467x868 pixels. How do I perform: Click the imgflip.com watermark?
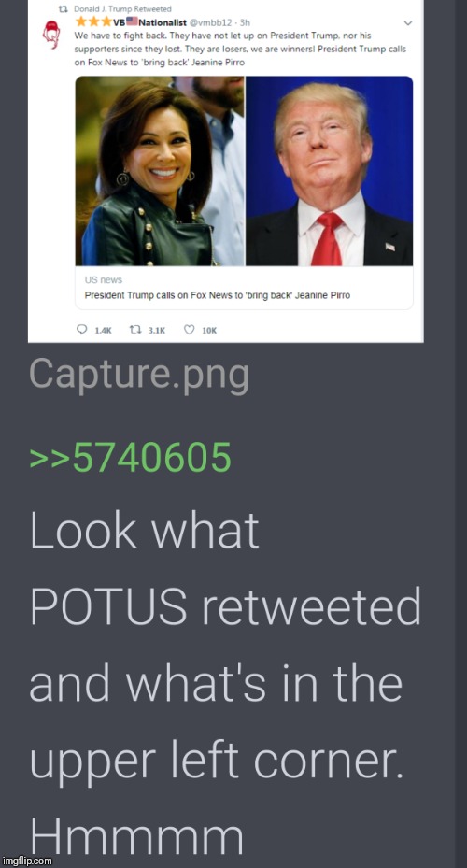(x=27, y=861)
